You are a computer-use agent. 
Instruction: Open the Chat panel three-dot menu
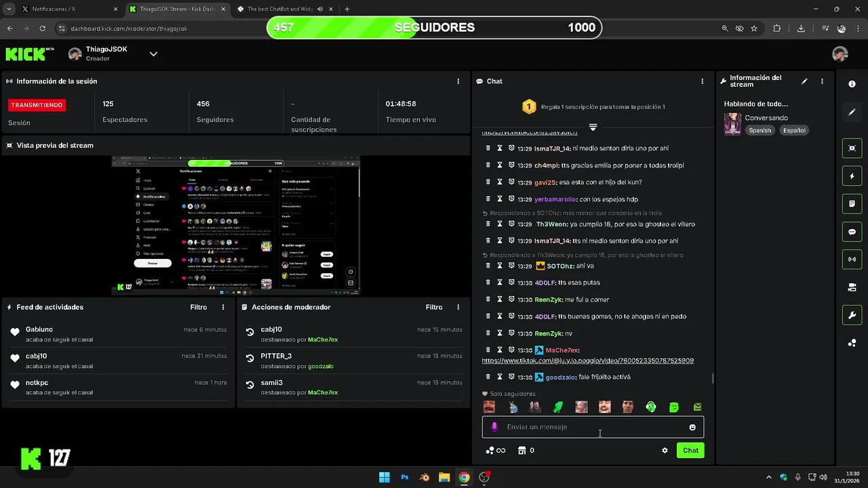pyautogui.click(x=703, y=81)
